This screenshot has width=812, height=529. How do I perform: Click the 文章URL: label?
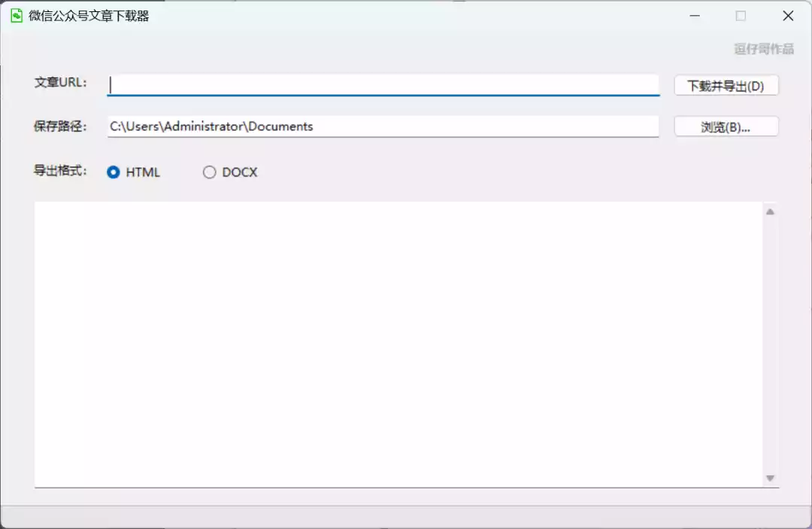tap(61, 83)
